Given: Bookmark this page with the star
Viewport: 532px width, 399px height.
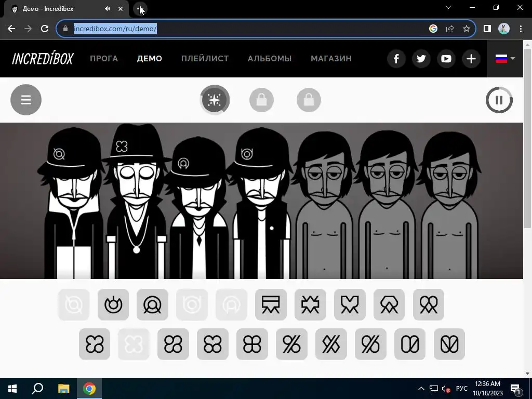Looking at the screenshot, I should tap(467, 29).
